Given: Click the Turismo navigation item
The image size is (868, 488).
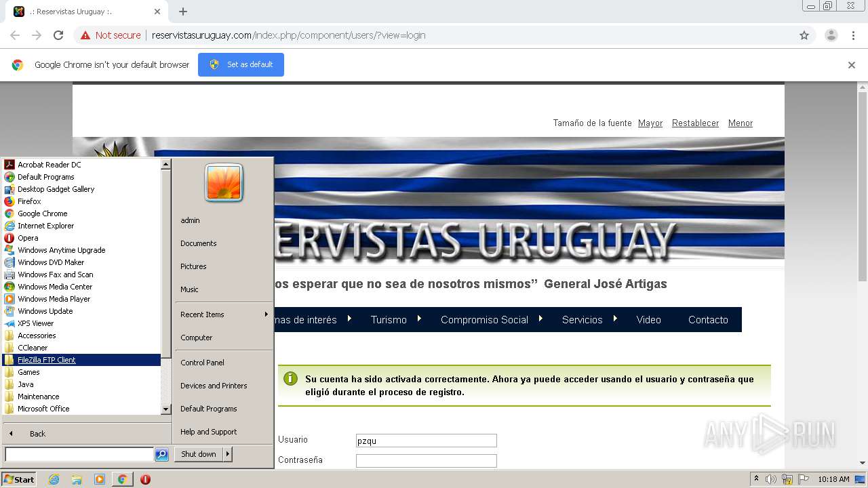Looking at the screenshot, I should [x=389, y=320].
